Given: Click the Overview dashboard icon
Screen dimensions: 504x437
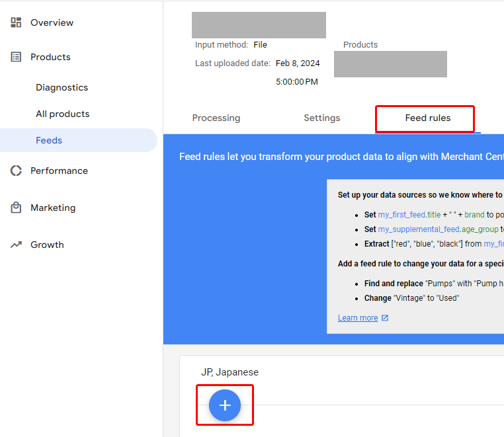Looking at the screenshot, I should point(16,22).
